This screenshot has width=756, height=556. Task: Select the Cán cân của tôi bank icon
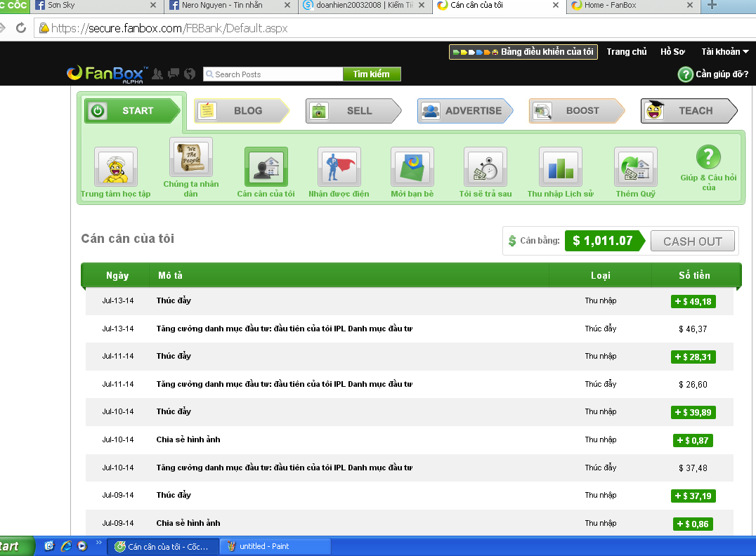point(266,166)
